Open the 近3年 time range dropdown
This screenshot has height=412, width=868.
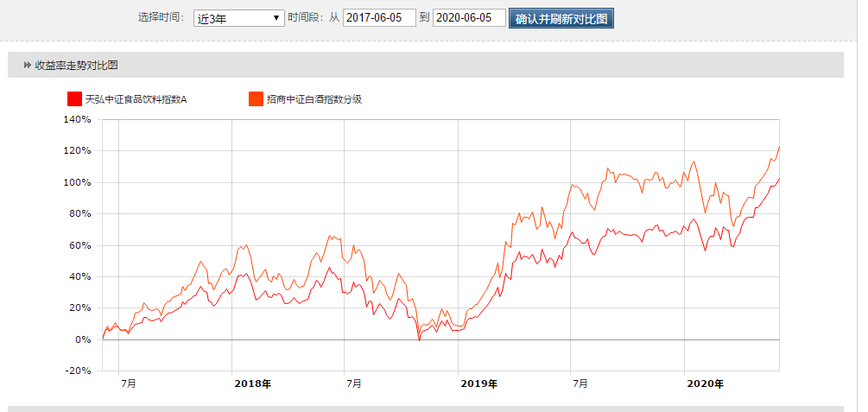tap(239, 19)
